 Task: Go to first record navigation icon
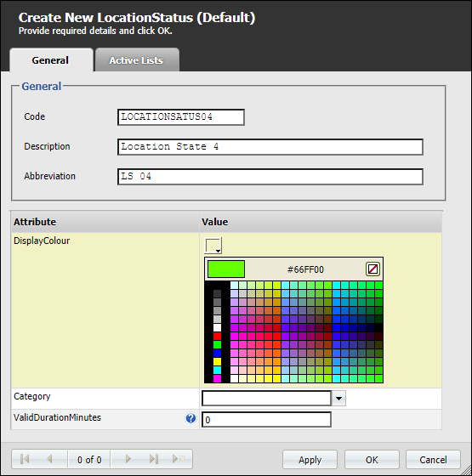25,459
